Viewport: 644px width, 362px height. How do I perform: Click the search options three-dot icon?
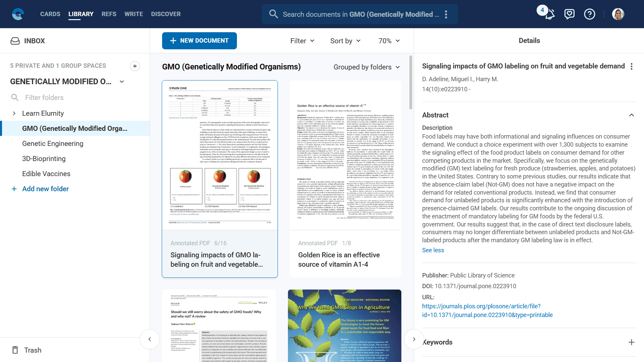pyautogui.click(x=446, y=14)
